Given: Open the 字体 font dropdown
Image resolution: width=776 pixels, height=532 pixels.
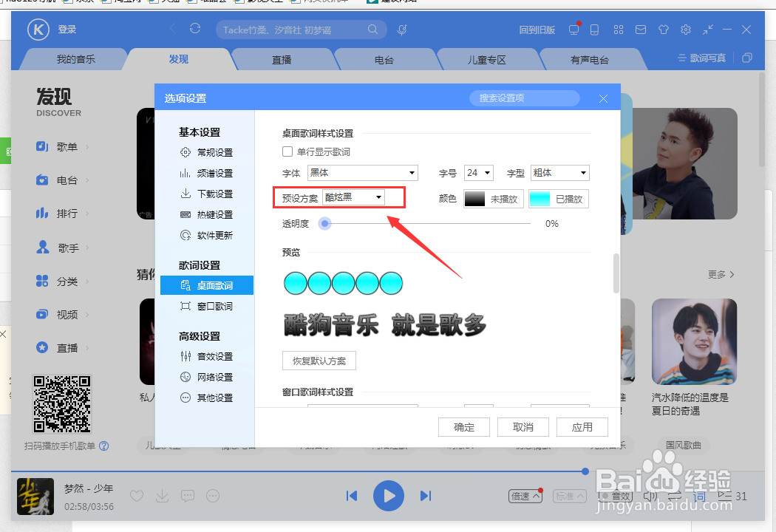Looking at the screenshot, I should (363, 173).
